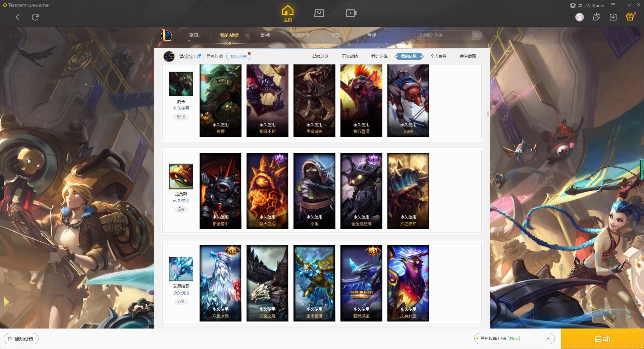The height and width of the screenshot is (349, 644).
Task: Open the 双重冰晶 skin card
Action: 220,284
